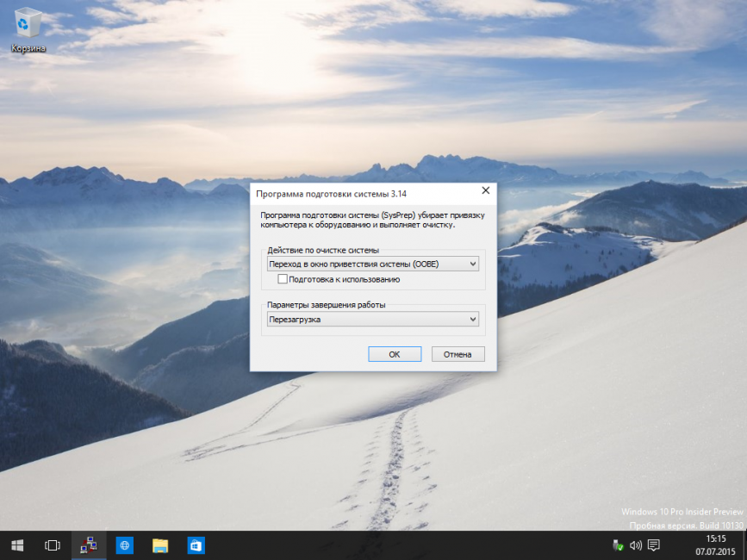Click Show Desktop sliver at taskbar's right edge
747x560 pixels.
coord(744,545)
